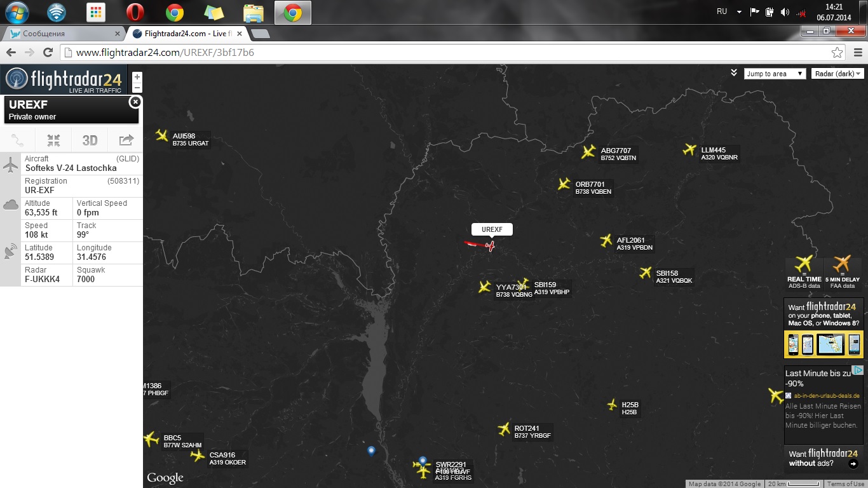868x488 pixels.
Task: Select the red UREXF glider on map
Action: [490, 245]
